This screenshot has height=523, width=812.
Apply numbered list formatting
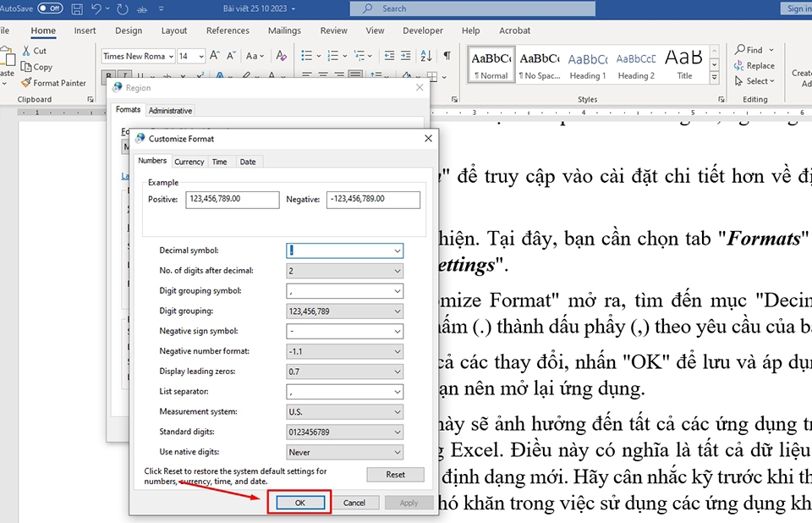click(333, 56)
